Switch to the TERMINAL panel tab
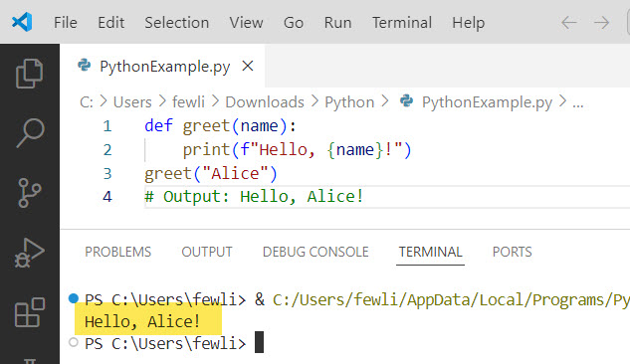 point(430,252)
